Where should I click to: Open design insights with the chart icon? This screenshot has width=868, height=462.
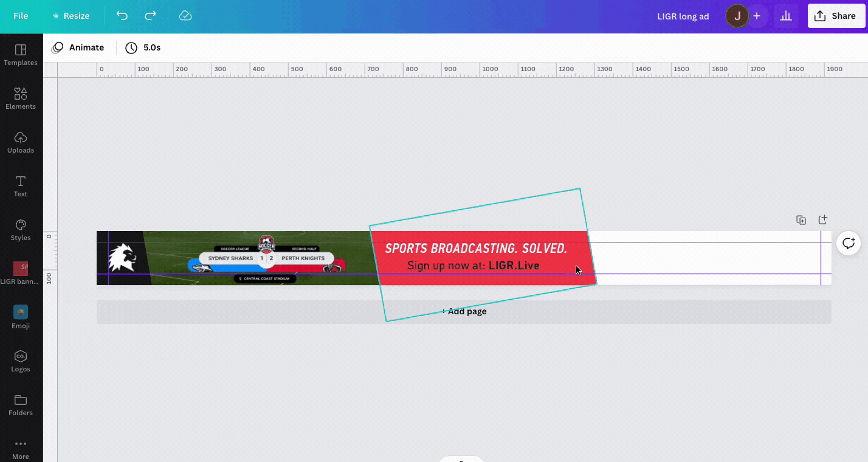pyautogui.click(x=786, y=16)
